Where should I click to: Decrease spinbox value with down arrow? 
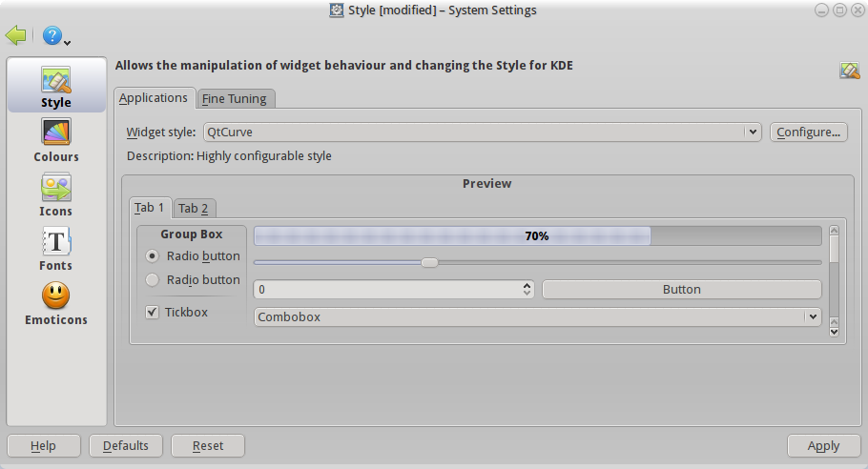pyautogui.click(x=527, y=294)
